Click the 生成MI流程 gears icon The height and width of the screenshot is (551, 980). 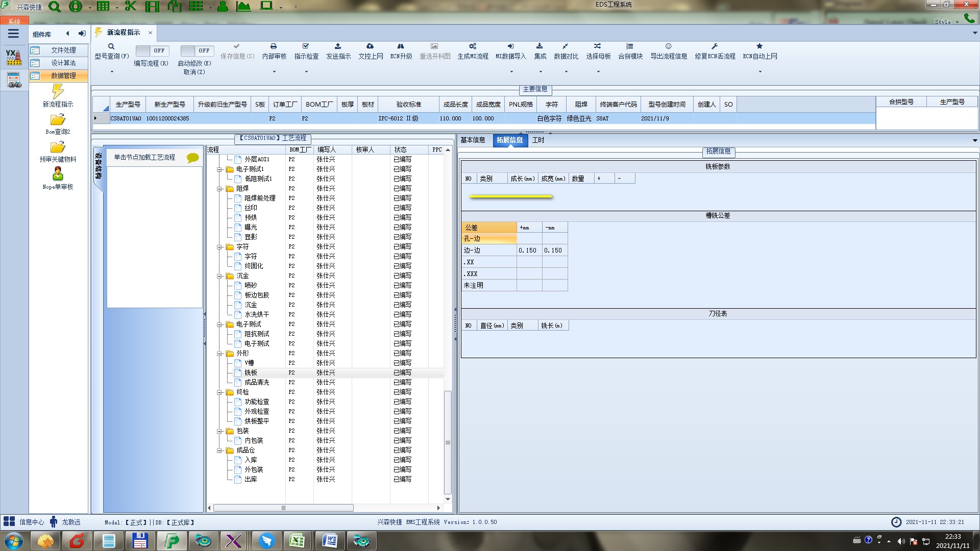click(x=473, y=46)
